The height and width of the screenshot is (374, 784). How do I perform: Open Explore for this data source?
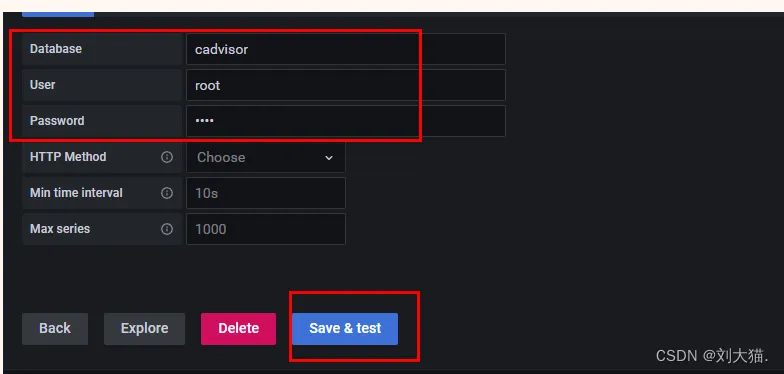pos(144,328)
